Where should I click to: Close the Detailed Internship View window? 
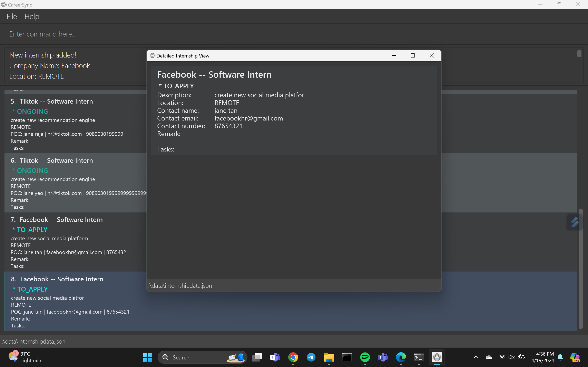point(432,56)
